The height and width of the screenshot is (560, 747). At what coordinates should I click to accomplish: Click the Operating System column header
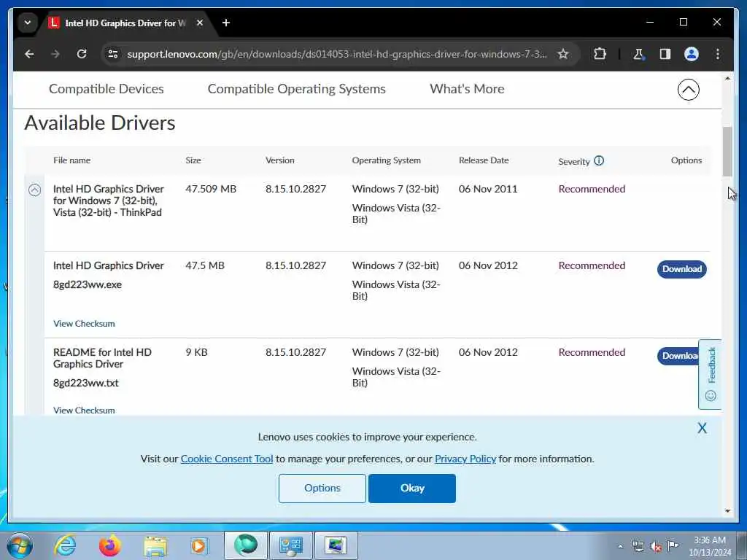point(387,160)
